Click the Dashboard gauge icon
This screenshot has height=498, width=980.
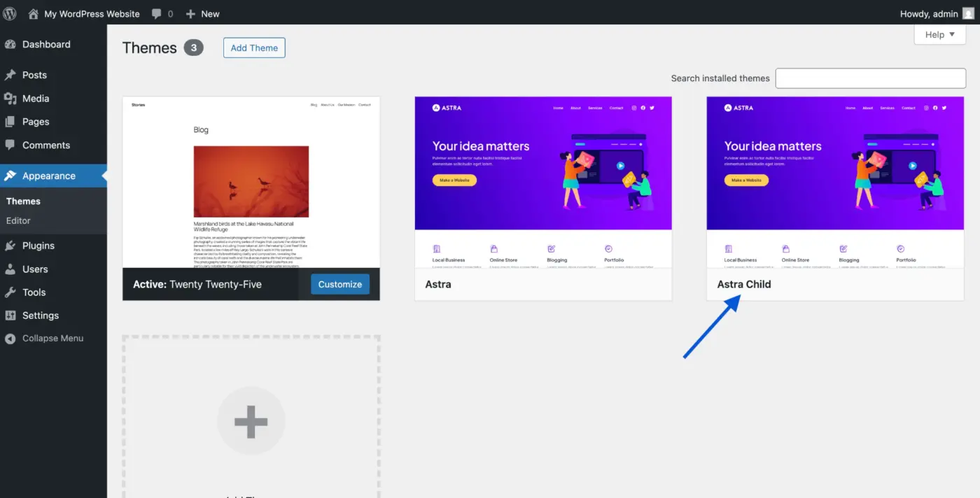pyautogui.click(x=10, y=44)
